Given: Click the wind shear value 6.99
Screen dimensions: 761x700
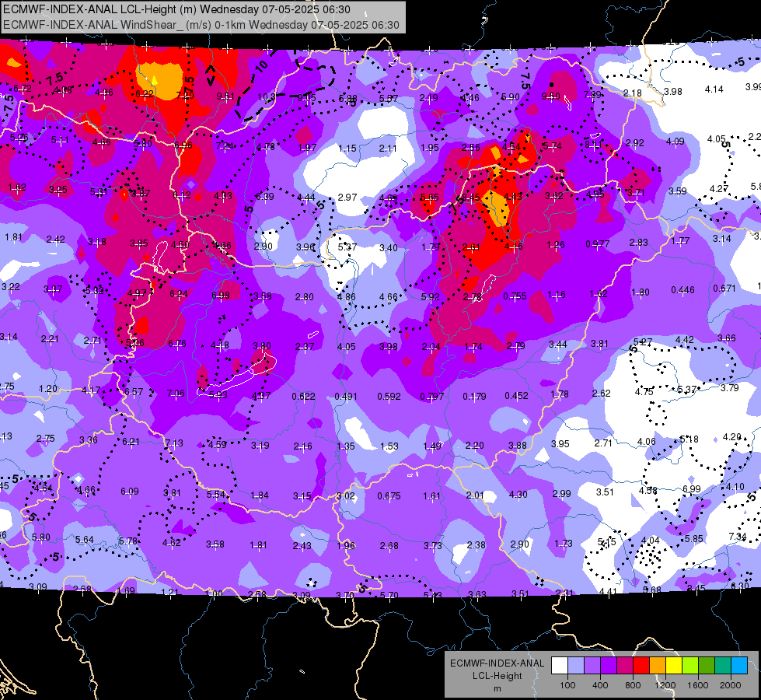Looking at the screenshot, I should (692, 488).
